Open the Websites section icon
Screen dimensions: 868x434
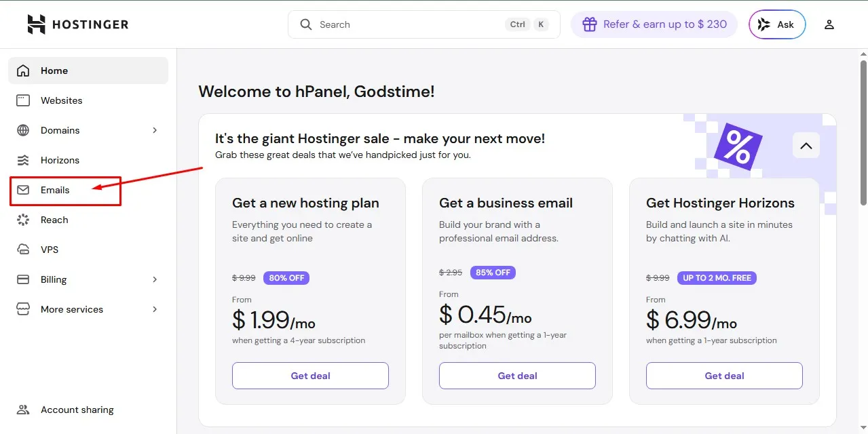pos(24,100)
